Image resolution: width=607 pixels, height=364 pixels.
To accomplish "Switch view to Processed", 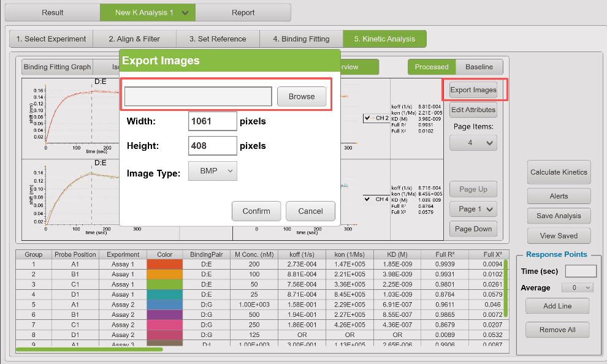I will tap(432, 67).
